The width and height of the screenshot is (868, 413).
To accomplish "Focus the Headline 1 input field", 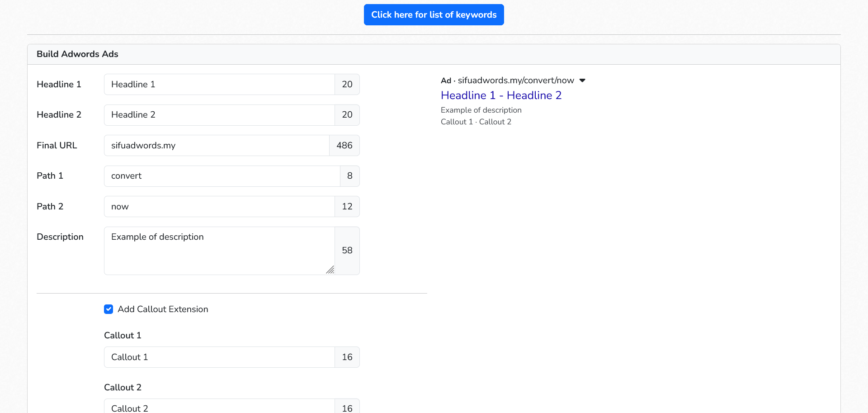I will point(219,85).
